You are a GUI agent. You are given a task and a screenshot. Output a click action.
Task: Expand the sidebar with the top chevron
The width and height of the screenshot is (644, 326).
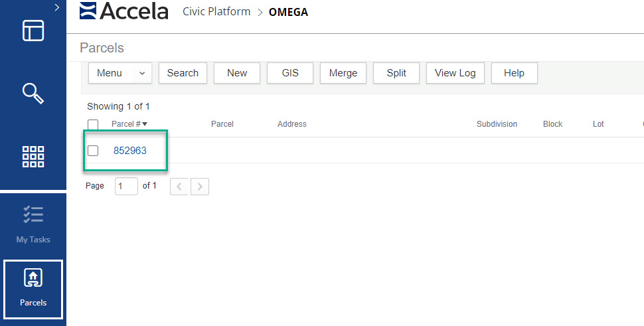click(57, 7)
